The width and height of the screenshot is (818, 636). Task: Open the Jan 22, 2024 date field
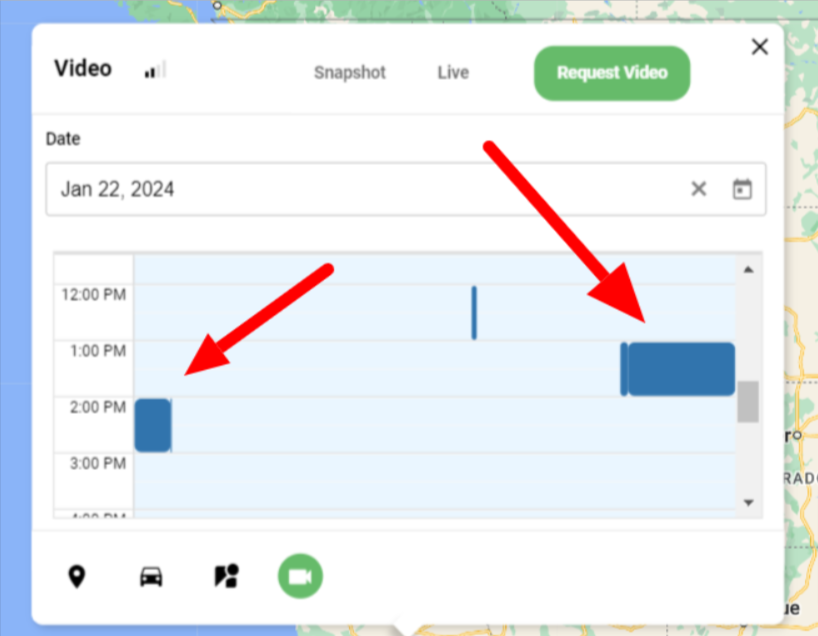tap(300, 189)
